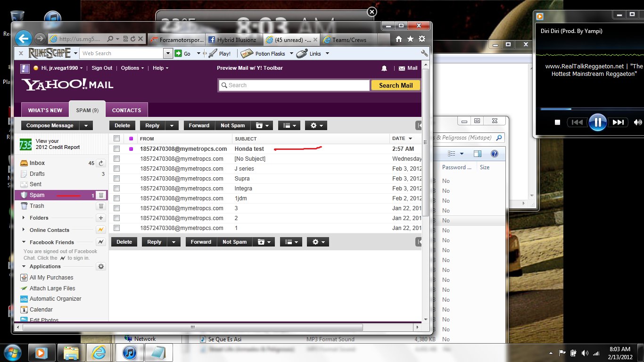Toggle the Explorer preview pane icon
The width and height of the screenshot is (644, 362).
pyautogui.click(x=477, y=154)
